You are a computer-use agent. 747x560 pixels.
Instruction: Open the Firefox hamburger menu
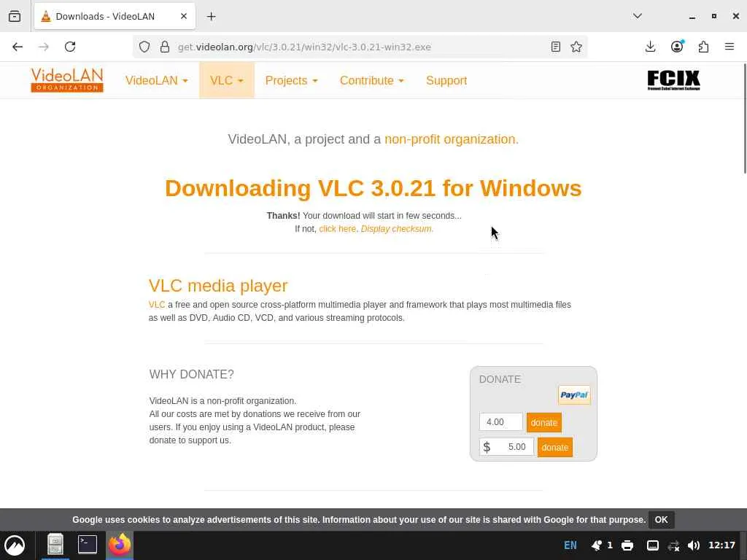point(729,47)
